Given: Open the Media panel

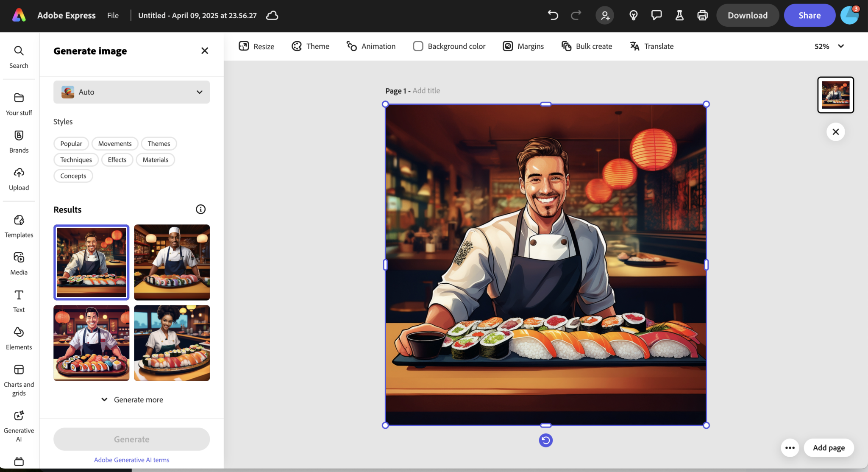Looking at the screenshot, I should (x=19, y=263).
